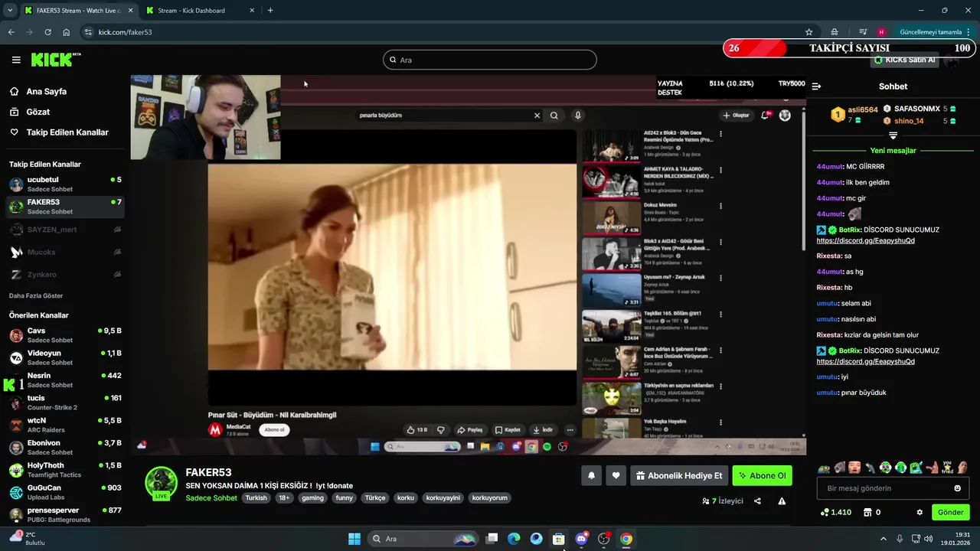Select the 'Türkçe' stream tag
This screenshot has width=980, height=551.
375,497
